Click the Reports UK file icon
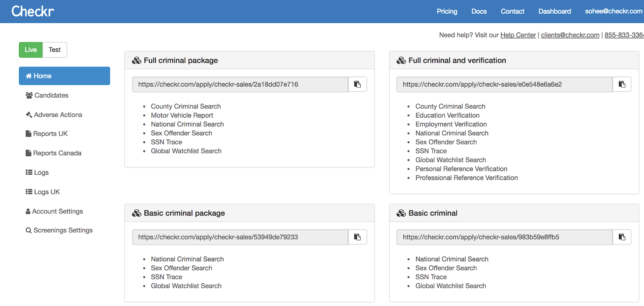Image resolution: width=644 pixels, height=306 pixels. (x=29, y=134)
